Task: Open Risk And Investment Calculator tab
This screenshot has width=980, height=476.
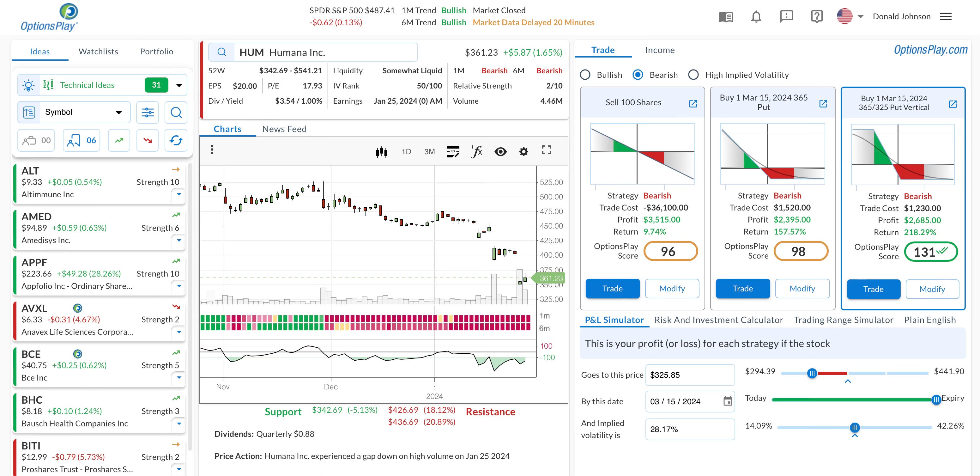Action: point(718,320)
